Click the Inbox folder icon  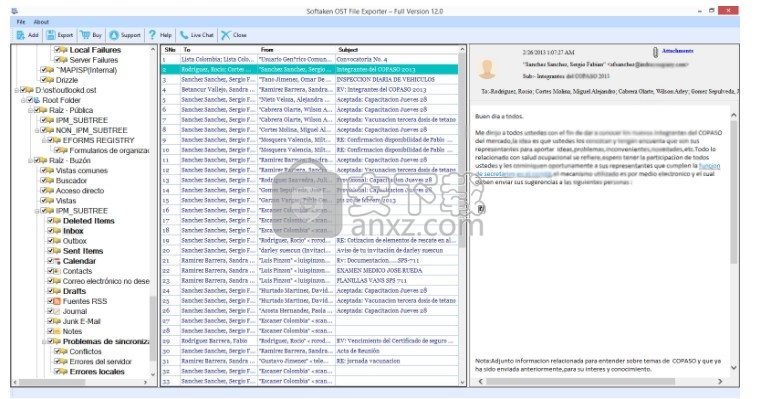pyautogui.click(x=57, y=231)
